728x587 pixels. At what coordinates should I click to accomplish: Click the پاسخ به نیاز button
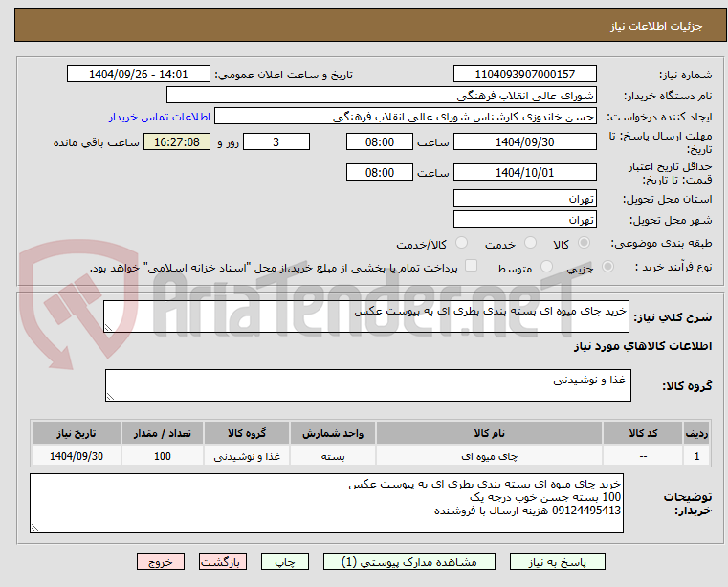557,561
